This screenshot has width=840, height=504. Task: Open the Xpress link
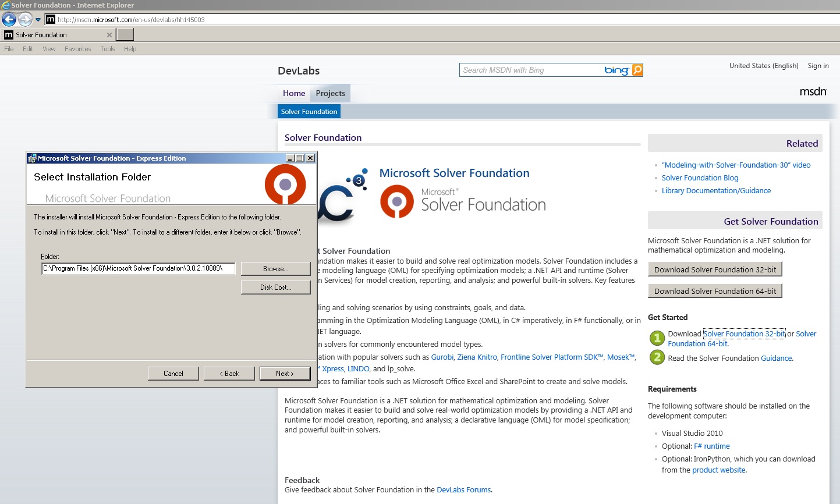tap(333, 368)
